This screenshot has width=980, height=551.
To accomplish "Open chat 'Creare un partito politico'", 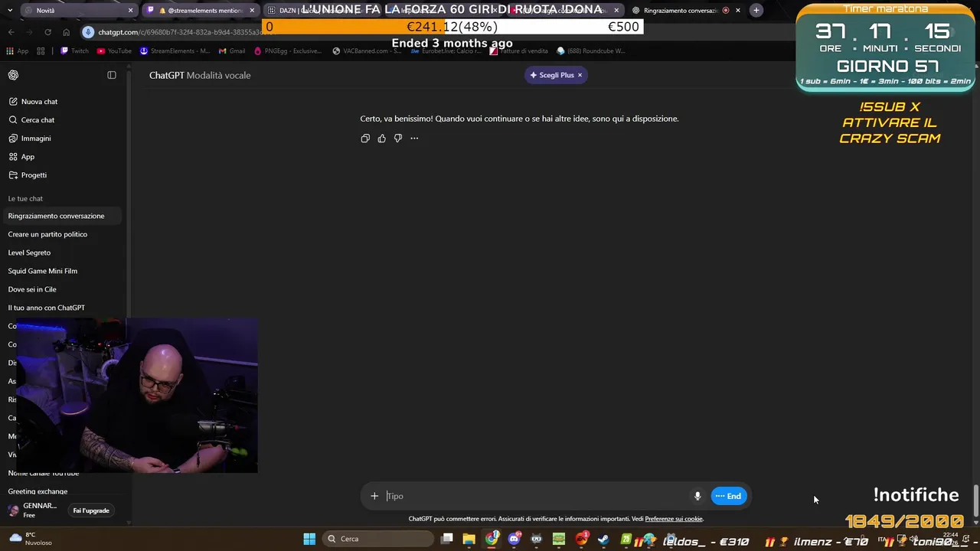I will (63, 234).
